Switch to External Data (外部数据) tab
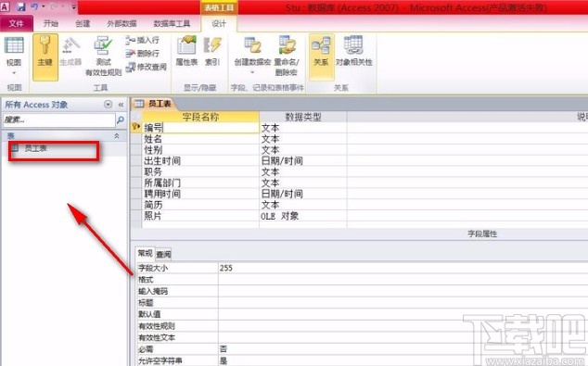The image size is (588, 366). click(x=121, y=24)
